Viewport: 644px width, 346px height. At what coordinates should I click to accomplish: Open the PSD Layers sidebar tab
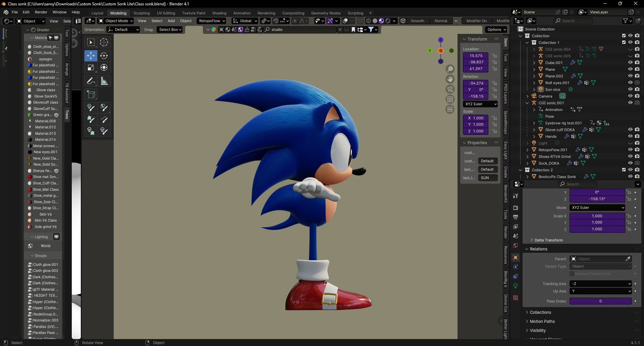point(506,93)
